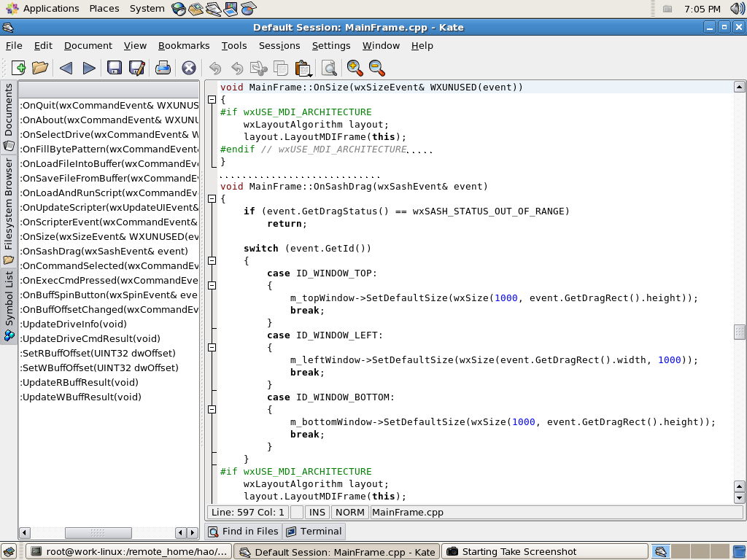Image resolution: width=747 pixels, height=560 pixels.
Task: Open the Terminal bottom panel
Action: click(314, 531)
